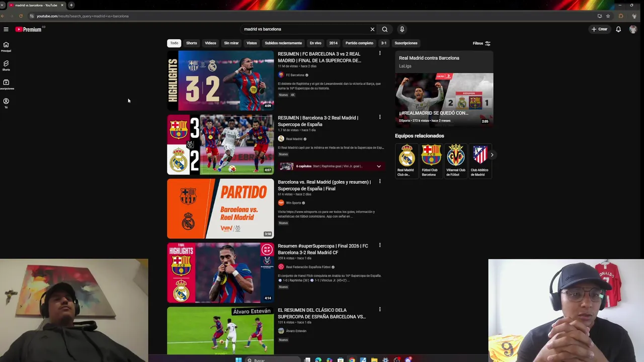Open more options for FC Barcelona RESUMEN video
This screenshot has width=644, height=362.
point(380,53)
